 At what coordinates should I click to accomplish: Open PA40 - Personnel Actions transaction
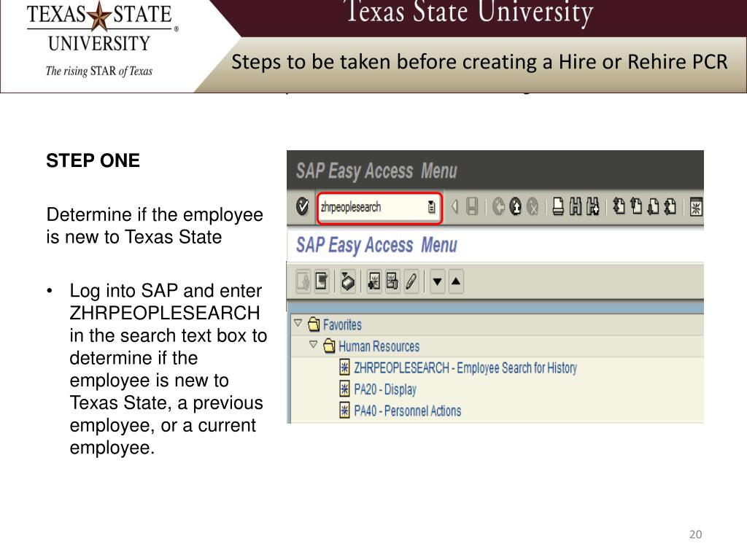coord(407,411)
